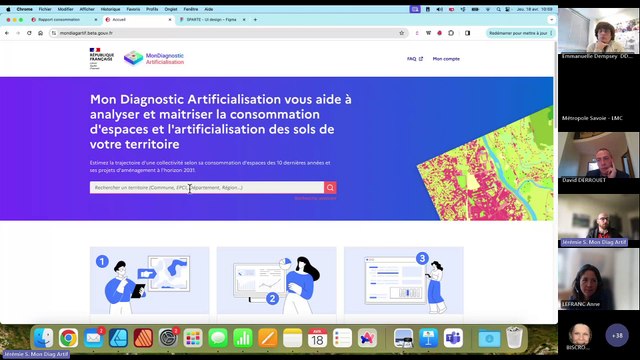Screen dimensions: 640x360
Task: Open Mail from the dock
Action: point(93,338)
